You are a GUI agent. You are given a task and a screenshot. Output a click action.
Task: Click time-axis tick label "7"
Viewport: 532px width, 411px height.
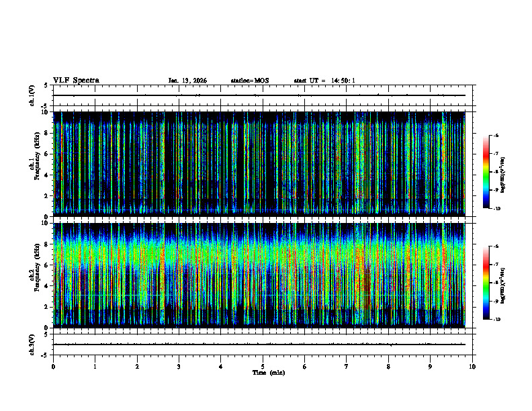coord(347,367)
